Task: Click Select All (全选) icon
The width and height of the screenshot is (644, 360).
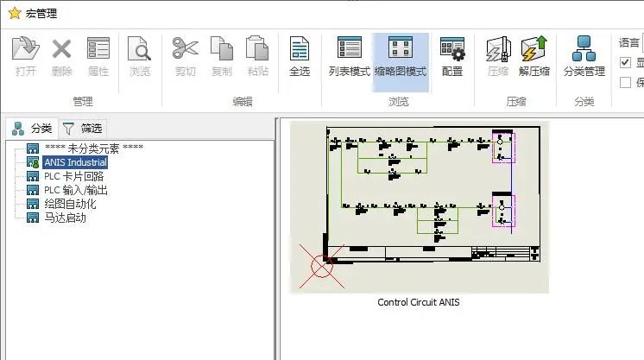Action: (300, 48)
